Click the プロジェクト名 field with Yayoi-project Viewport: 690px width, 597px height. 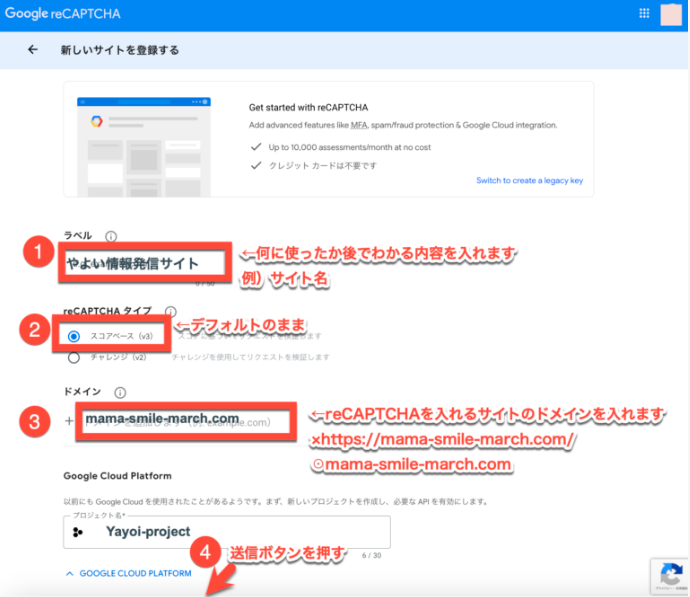[240, 532]
